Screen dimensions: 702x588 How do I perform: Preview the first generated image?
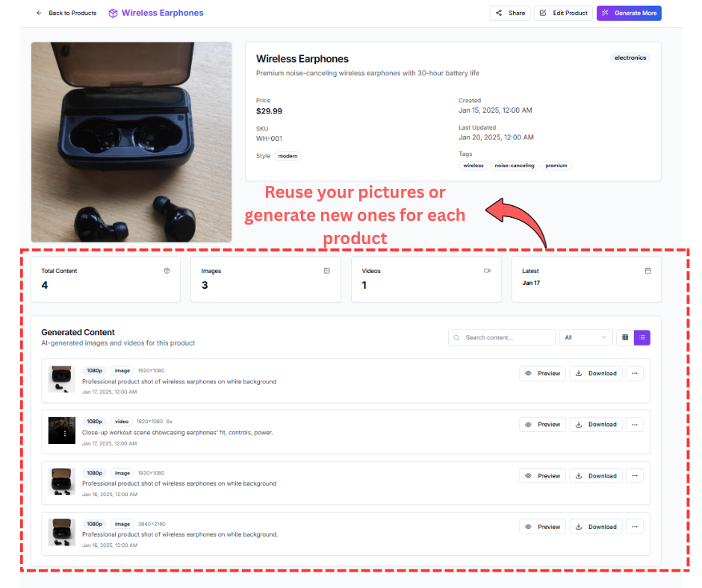pos(542,373)
